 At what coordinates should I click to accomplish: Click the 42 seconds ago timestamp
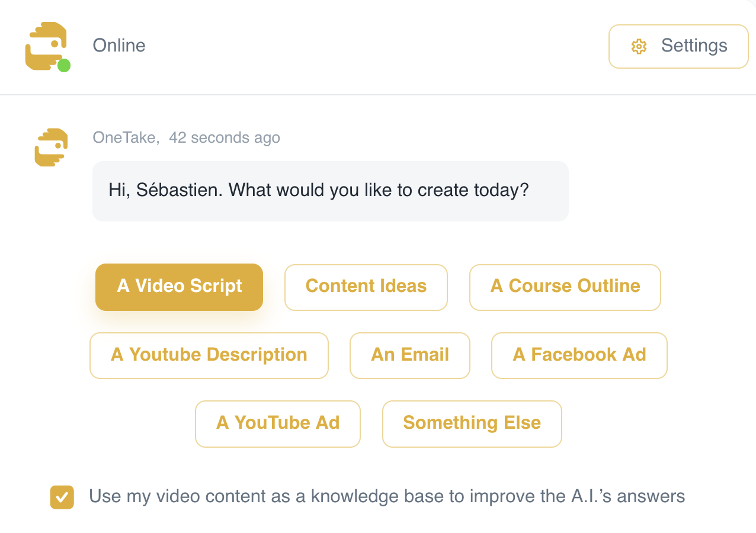225,137
